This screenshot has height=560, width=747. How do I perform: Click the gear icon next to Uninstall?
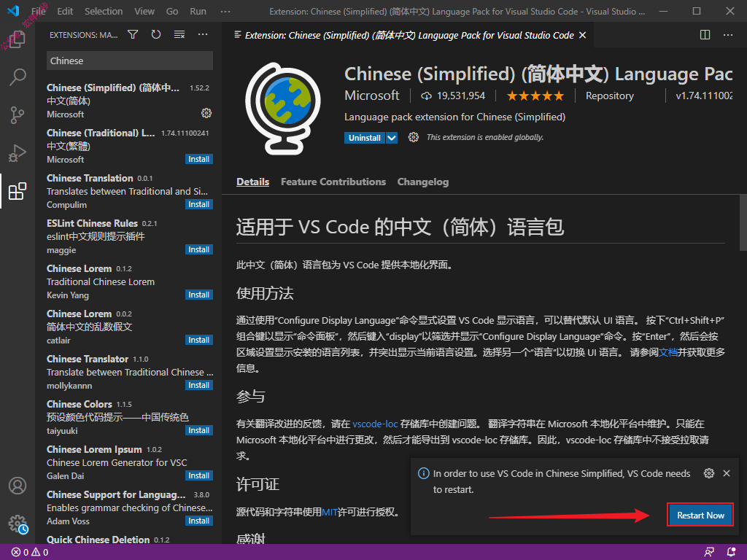(413, 137)
